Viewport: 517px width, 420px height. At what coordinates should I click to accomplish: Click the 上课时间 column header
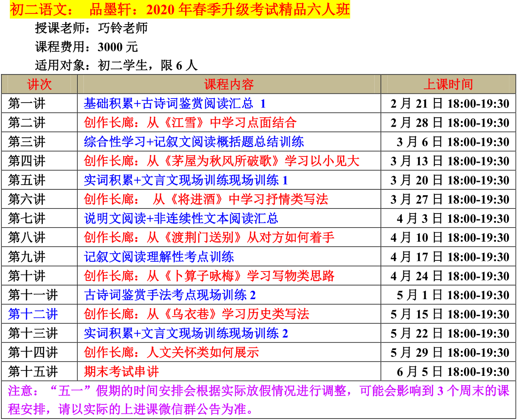click(448, 84)
